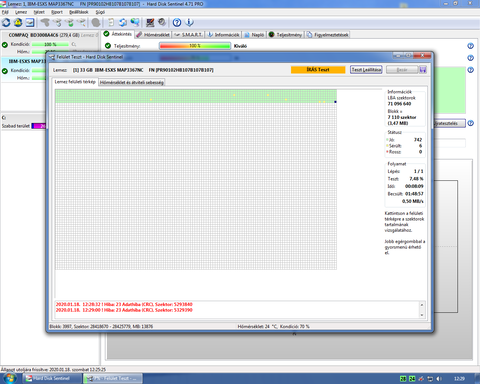Click the monitor display toolbar icon

[150, 23]
